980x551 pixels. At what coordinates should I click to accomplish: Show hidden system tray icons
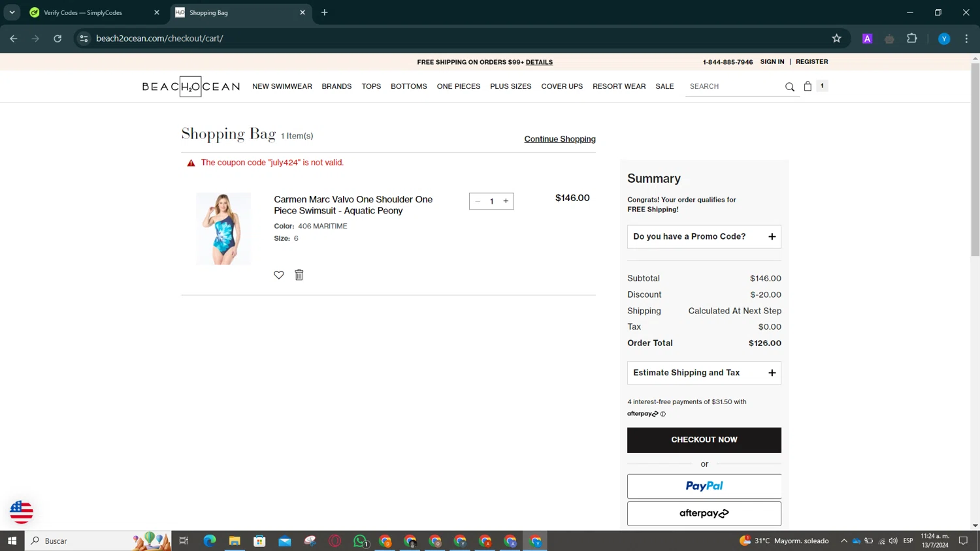[x=843, y=541]
